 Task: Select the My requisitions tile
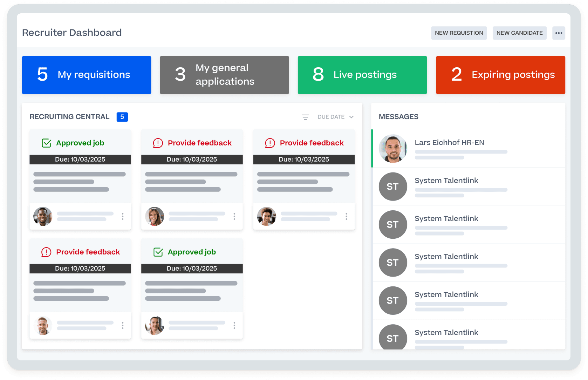[86, 75]
